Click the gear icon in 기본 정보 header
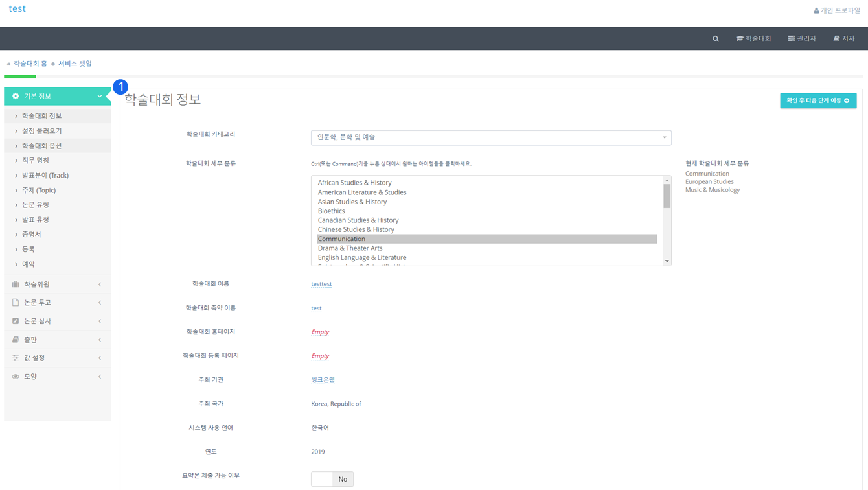Image resolution: width=868 pixels, height=490 pixels. (x=16, y=96)
